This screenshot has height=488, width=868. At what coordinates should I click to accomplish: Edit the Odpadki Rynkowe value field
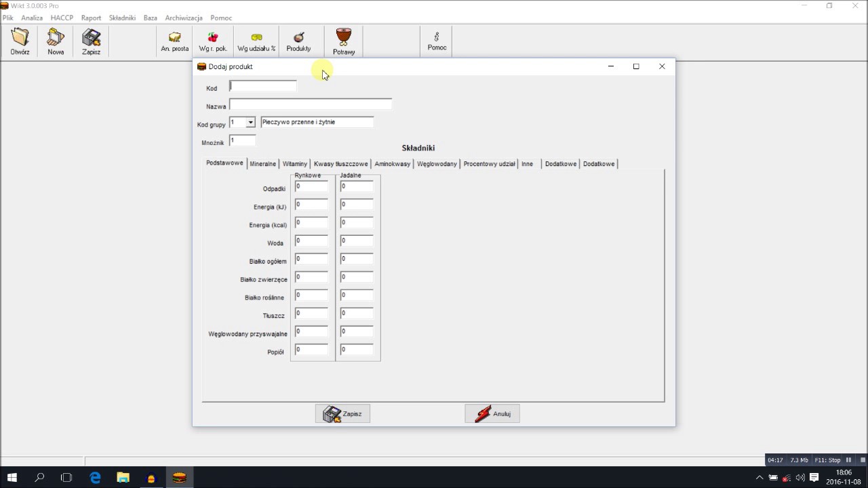click(311, 186)
